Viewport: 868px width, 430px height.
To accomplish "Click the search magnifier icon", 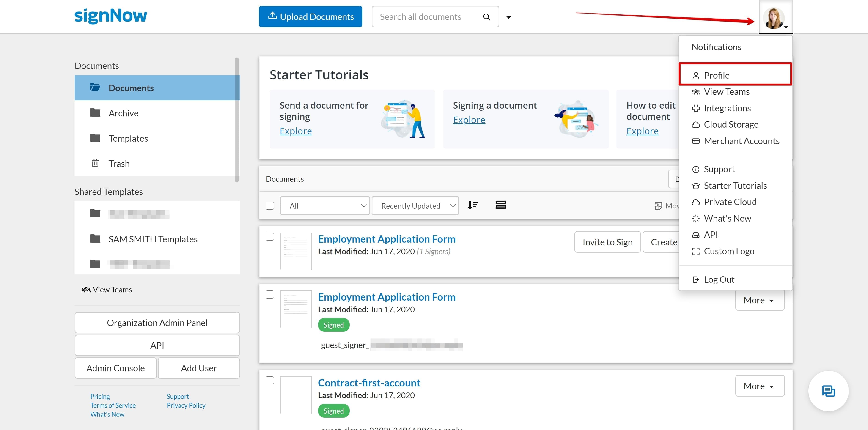I will [x=486, y=17].
